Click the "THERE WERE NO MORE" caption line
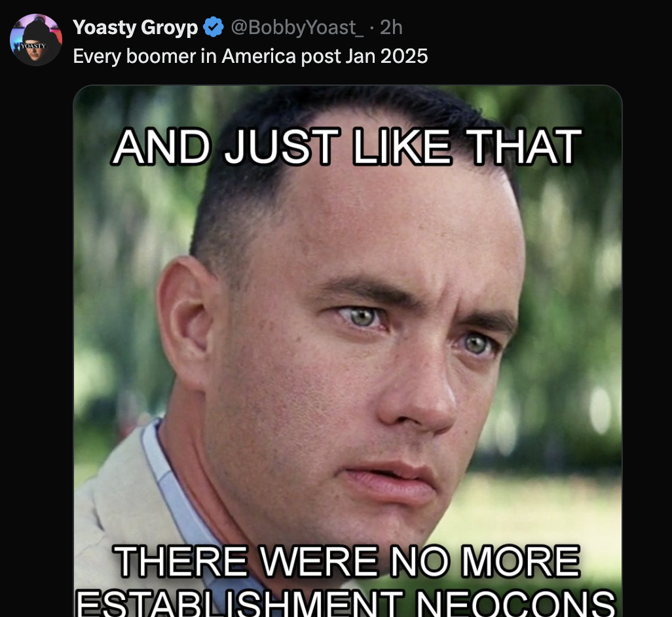The image size is (672, 617). pos(347,561)
